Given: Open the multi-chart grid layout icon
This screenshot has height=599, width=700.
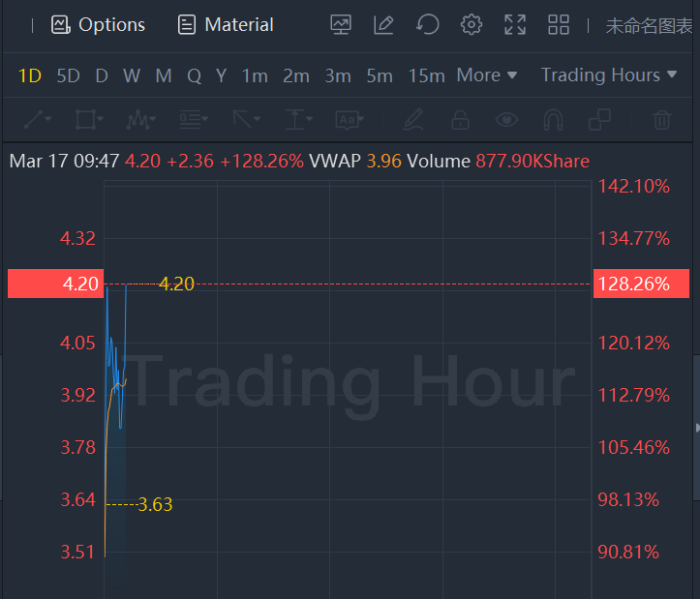Looking at the screenshot, I should point(559,25).
